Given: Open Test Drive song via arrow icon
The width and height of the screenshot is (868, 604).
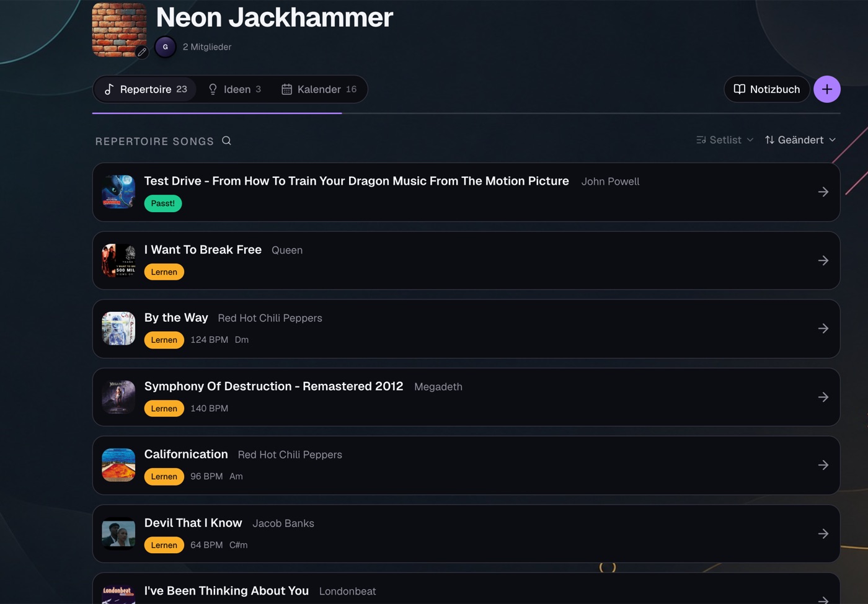Looking at the screenshot, I should click(823, 192).
